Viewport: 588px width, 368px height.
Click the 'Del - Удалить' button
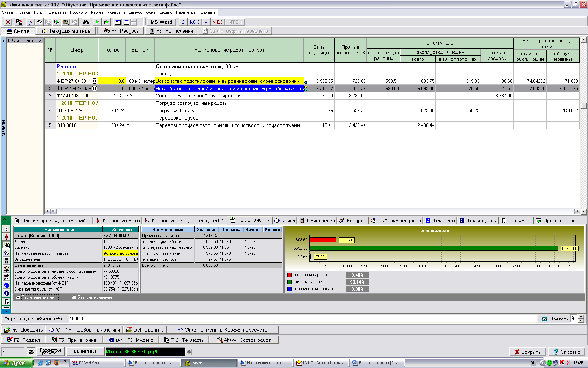coord(145,330)
